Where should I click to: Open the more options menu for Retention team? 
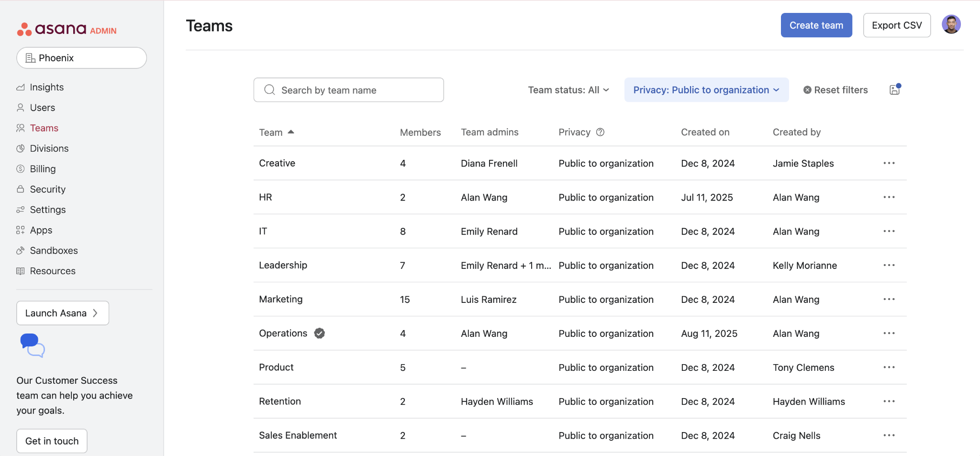point(889,401)
